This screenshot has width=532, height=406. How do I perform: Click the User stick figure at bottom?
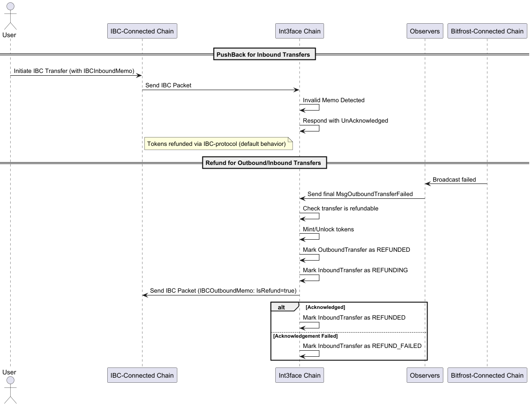(10, 390)
